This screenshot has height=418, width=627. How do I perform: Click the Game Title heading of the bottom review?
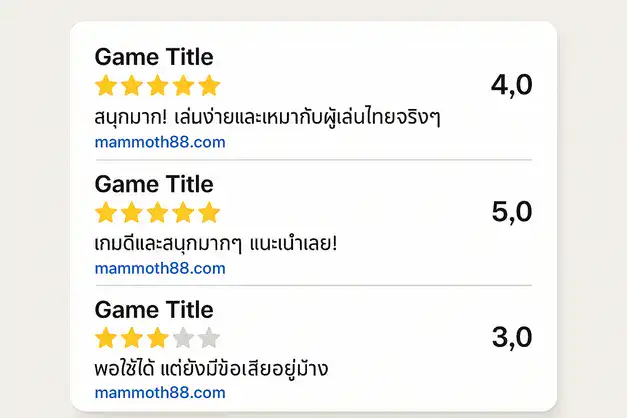[x=153, y=310]
